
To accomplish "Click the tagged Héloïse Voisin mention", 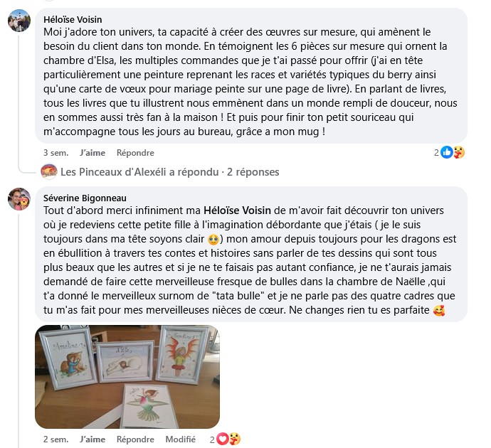I will 237,210.
